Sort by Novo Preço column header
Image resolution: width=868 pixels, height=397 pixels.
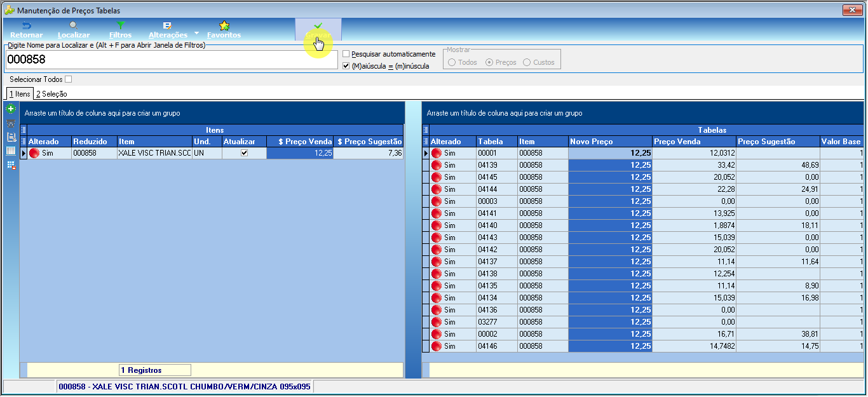[610, 142]
